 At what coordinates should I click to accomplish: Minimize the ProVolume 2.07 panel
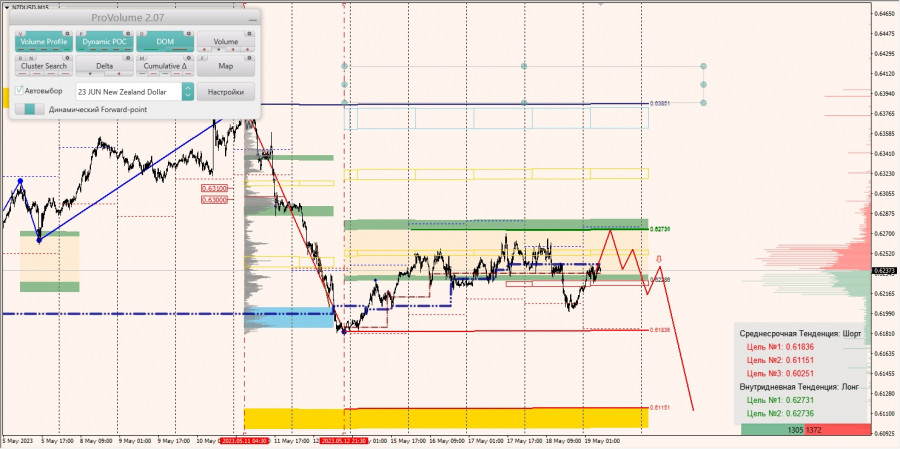(x=252, y=19)
